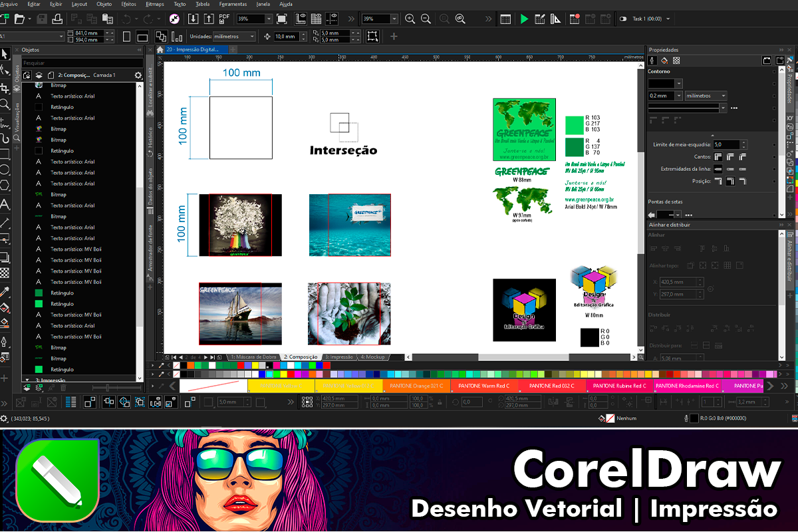Open the Unidades milímetros dropdown
The height and width of the screenshot is (532, 798).
[x=251, y=36]
